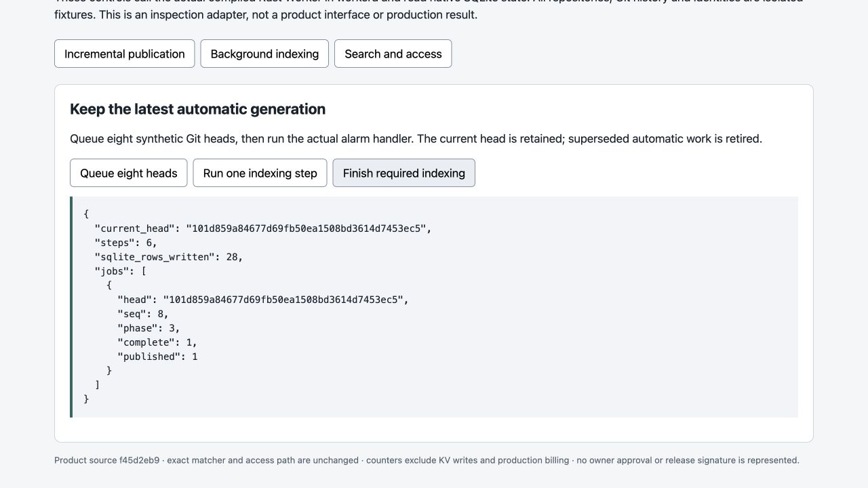The width and height of the screenshot is (868, 488).
Task: Open the Incremental publication section
Action: point(124,54)
